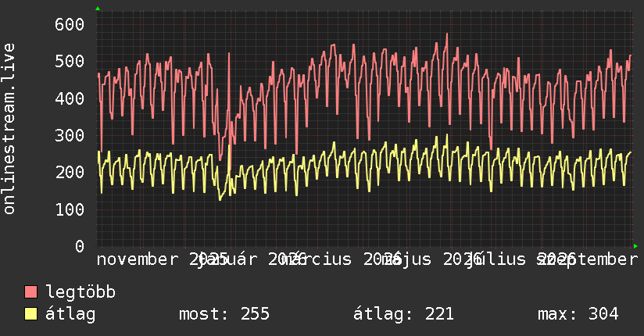The image size is (644, 336).
Task: Click the 200 y-axis label
Action: (x=70, y=172)
